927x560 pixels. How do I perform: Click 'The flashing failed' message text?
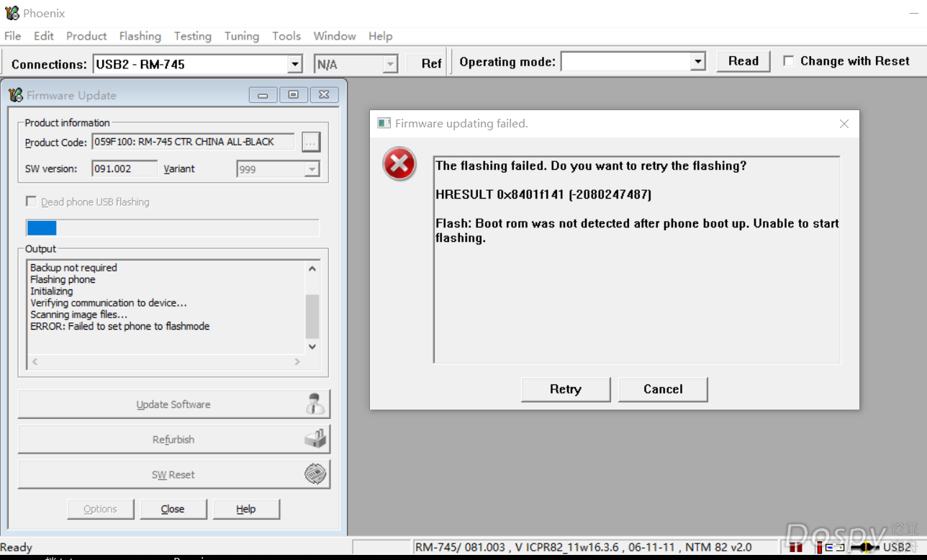tap(591, 166)
